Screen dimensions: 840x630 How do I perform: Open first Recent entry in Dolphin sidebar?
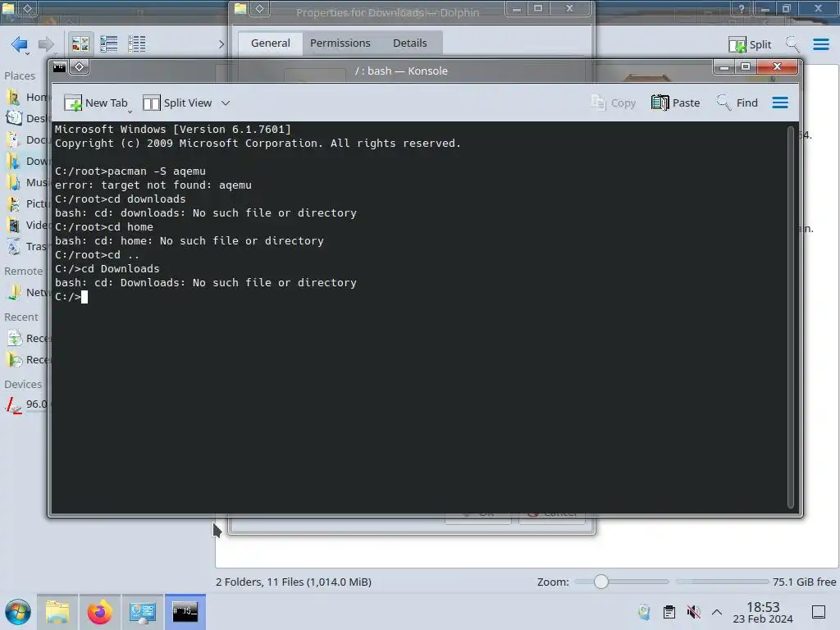27,339
